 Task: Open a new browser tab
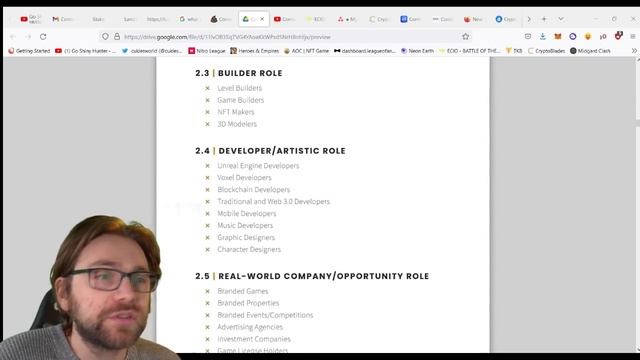(x=544, y=19)
